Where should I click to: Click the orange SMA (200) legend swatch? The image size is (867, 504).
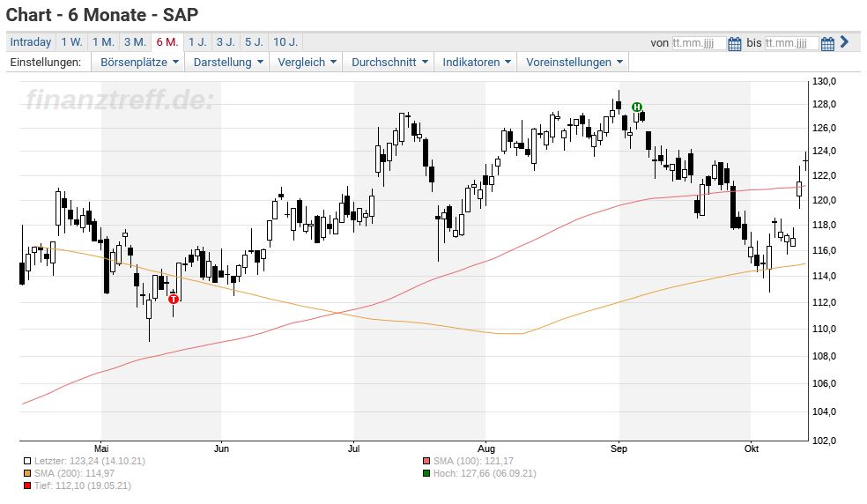(27, 473)
